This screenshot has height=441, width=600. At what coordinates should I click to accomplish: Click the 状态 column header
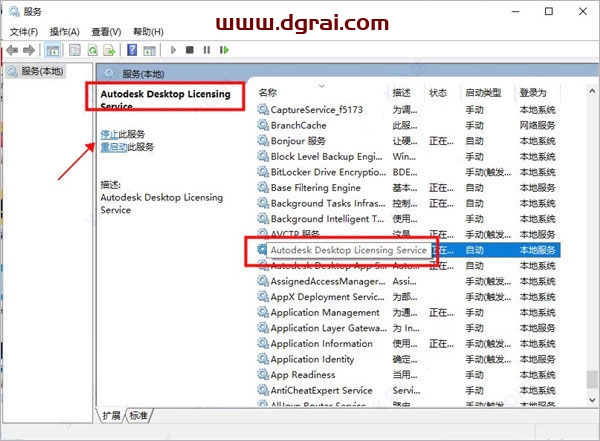point(438,93)
